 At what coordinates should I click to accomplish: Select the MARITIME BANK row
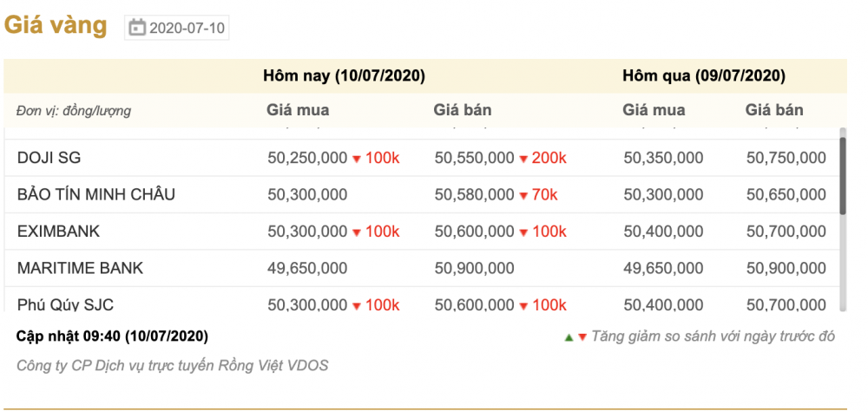coord(422,268)
